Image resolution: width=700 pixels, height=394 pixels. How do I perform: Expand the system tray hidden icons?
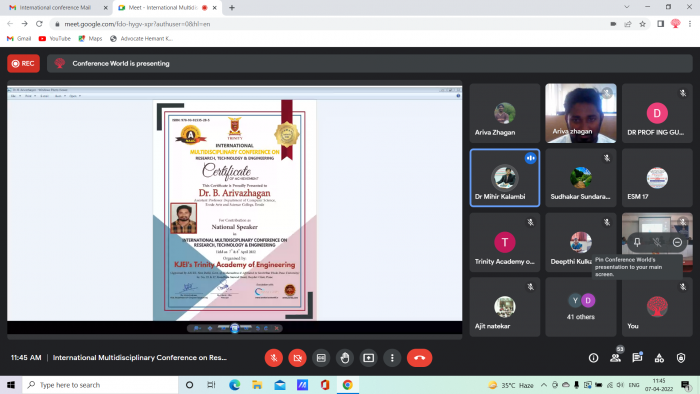[x=543, y=385]
